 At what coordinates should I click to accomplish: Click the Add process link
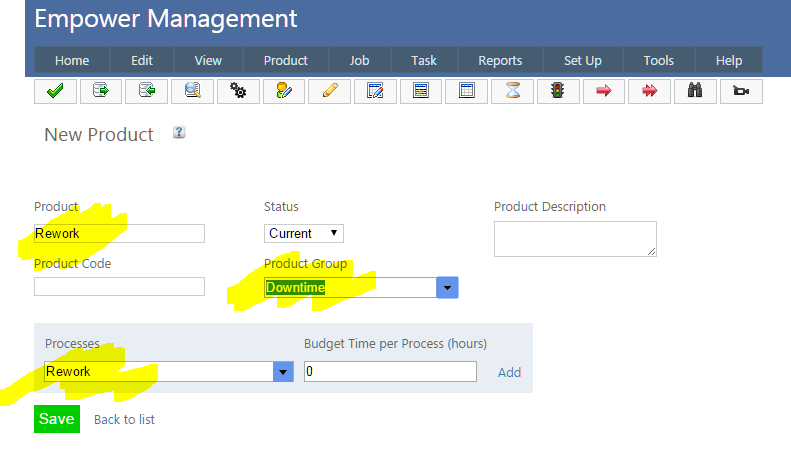click(509, 372)
